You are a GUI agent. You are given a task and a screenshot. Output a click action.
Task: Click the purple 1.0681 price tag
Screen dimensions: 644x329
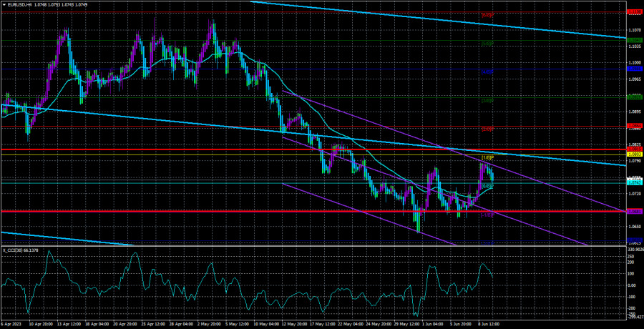pos(635,212)
